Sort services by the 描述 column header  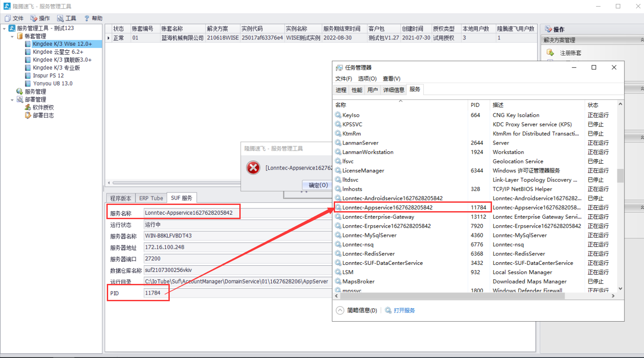point(538,105)
